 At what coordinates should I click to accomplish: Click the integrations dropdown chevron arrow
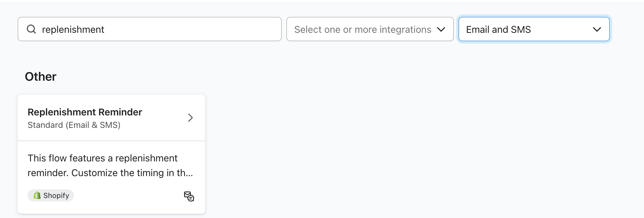click(x=441, y=29)
